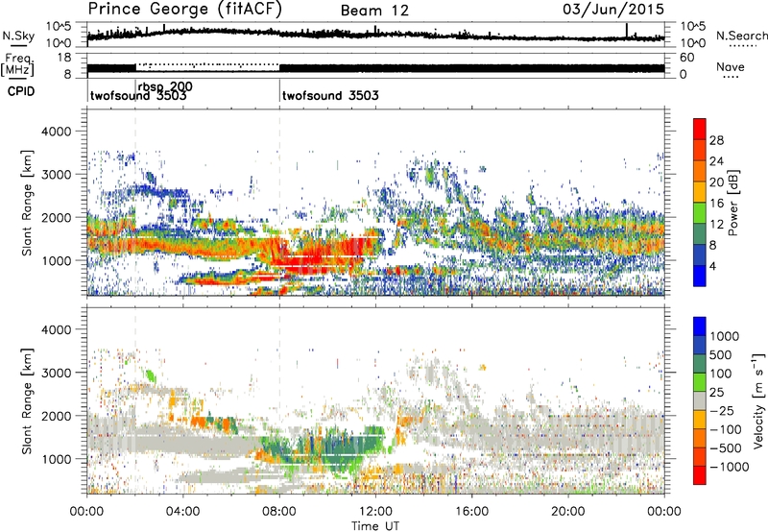Pick the blue bottom segment of power colorbar
This screenshot has height=532, width=768.
click(x=700, y=276)
